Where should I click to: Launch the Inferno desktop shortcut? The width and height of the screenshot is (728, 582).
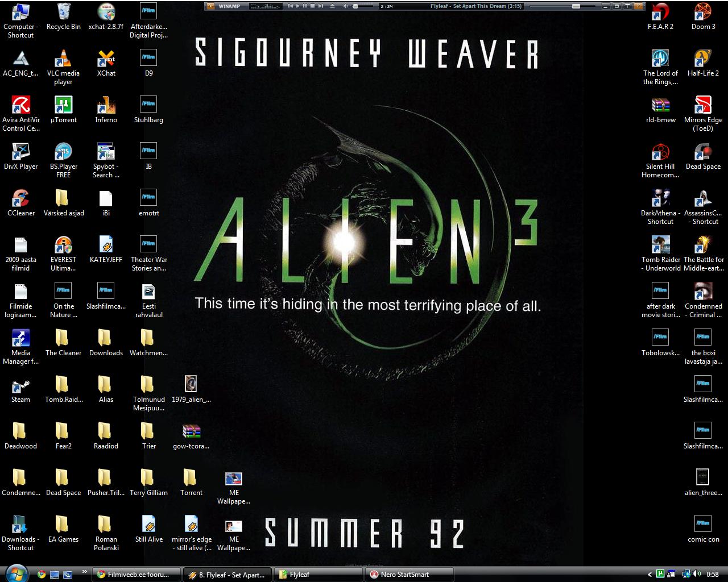tap(106, 110)
